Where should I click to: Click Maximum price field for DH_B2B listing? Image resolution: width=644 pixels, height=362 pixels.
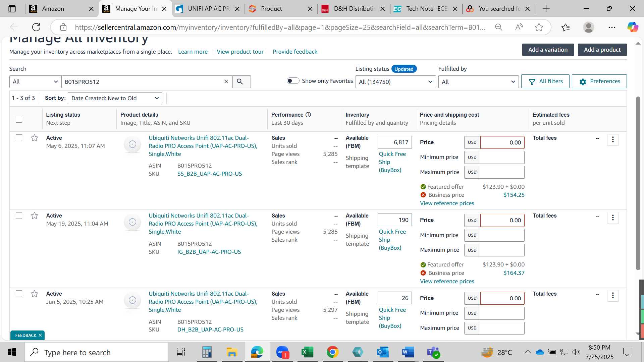(x=502, y=328)
